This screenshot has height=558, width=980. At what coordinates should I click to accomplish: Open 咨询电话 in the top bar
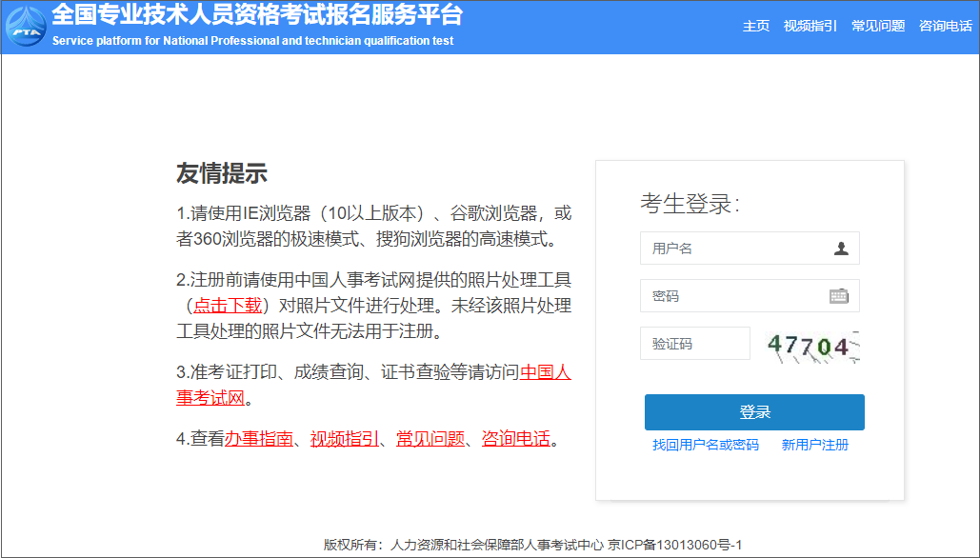click(x=946, y=27)
